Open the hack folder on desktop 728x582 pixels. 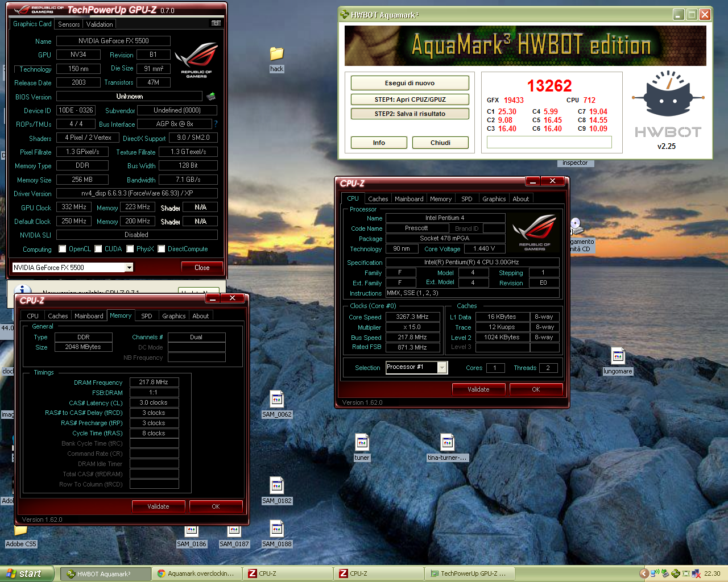[277, 54]
